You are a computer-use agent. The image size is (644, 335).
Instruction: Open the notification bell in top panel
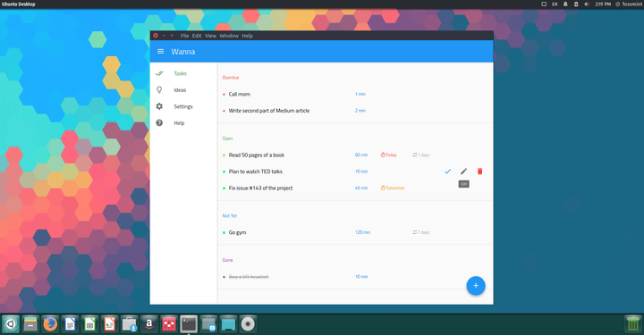pyautogui.click(x=565, y=4)
